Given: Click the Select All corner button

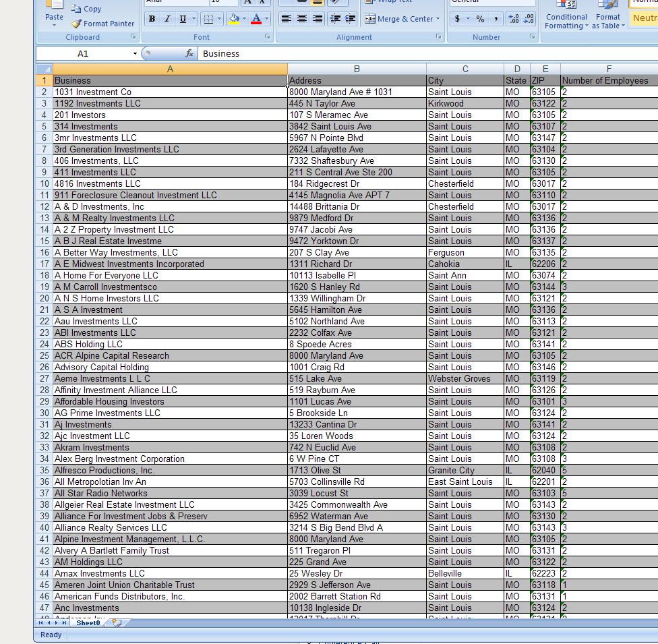Looking at the screenshot, I should tap(44, 69).
